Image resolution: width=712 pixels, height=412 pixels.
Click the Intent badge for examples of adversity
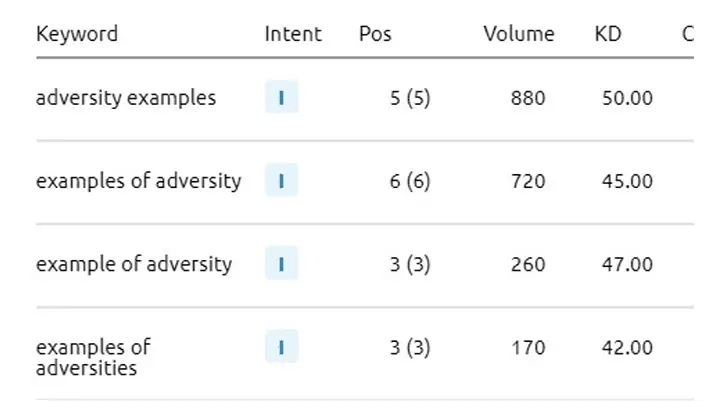pos(281,181)
